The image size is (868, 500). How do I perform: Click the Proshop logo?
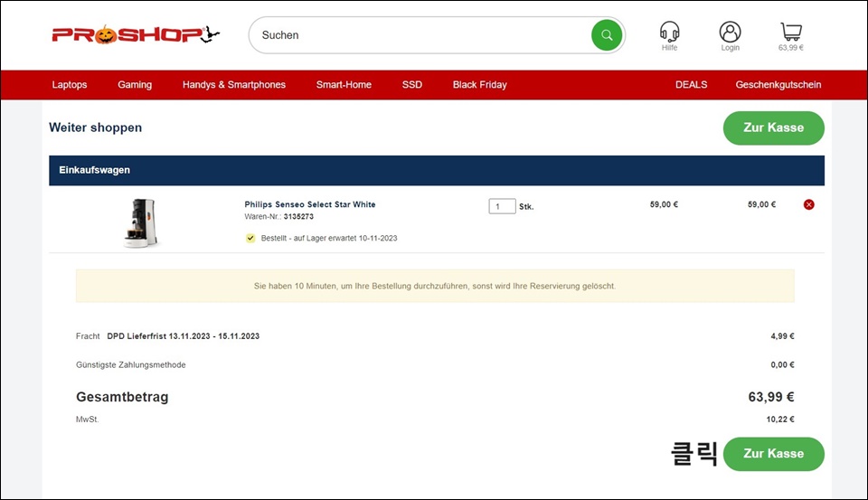(136, 35)
